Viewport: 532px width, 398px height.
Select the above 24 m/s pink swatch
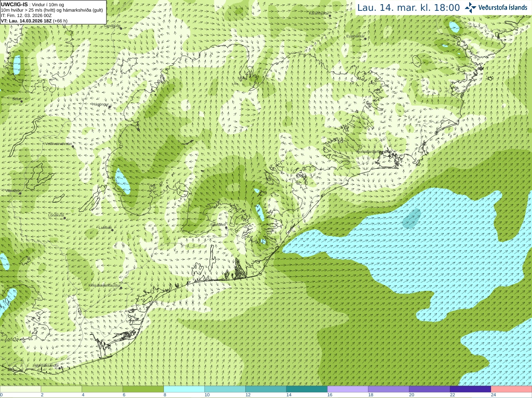pyautogui.click(x=512, y=389)
